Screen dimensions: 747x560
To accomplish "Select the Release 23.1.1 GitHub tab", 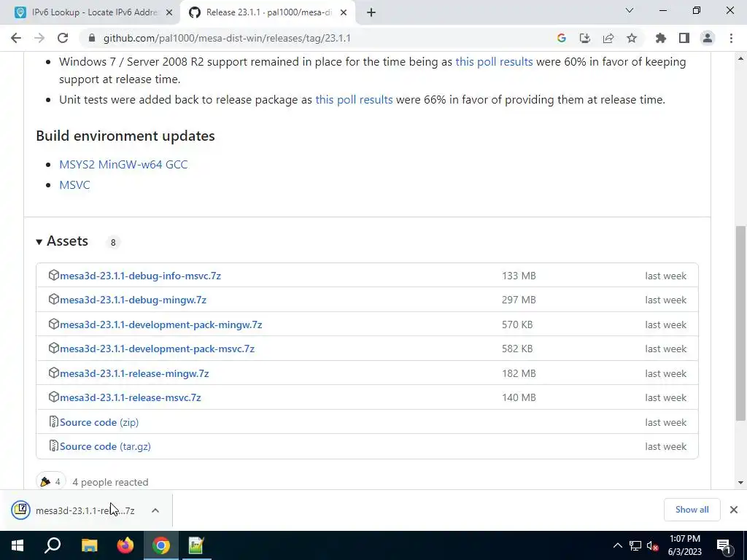I will [x=268, y=12].
